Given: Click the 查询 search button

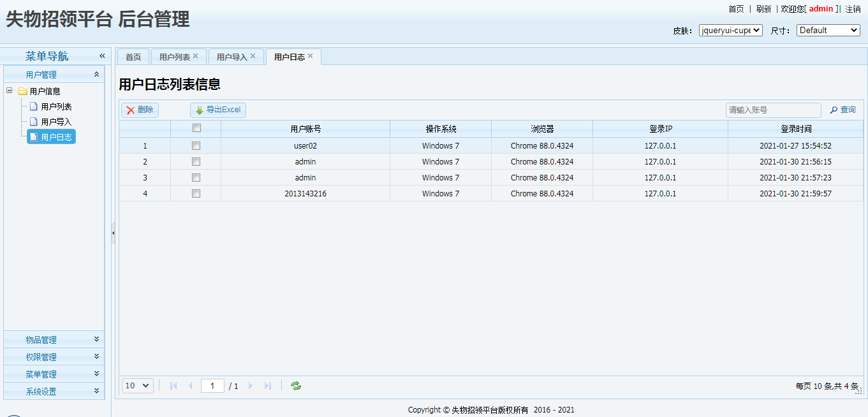Looking at the screenshot, I should coord(842,110).
